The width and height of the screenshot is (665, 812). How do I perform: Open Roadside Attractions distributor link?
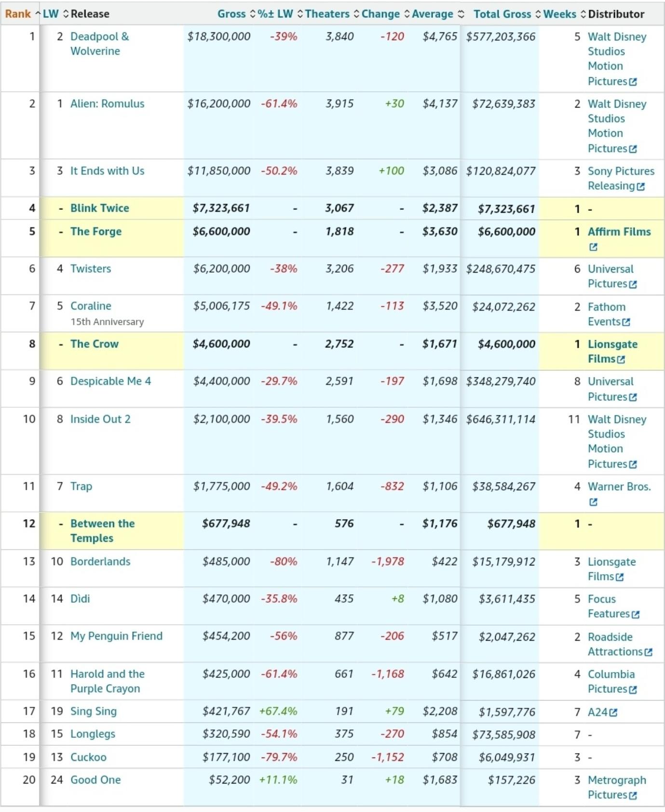click(620, 644)
